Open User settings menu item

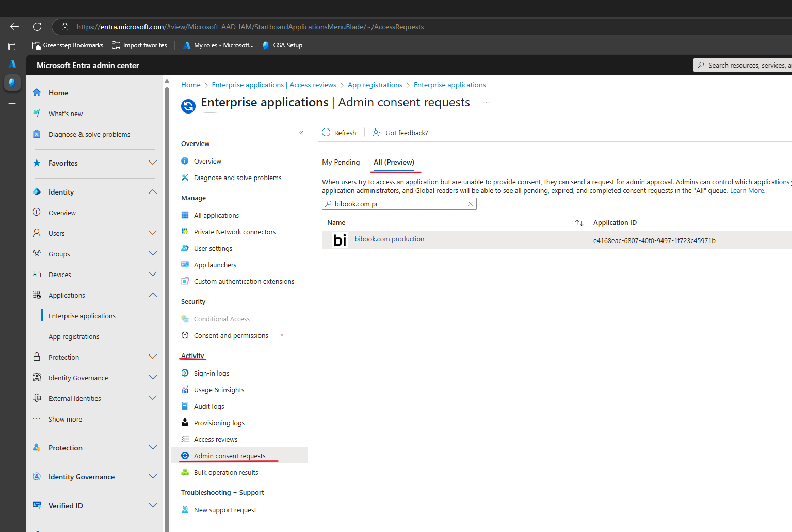click(x=213, y=248)
